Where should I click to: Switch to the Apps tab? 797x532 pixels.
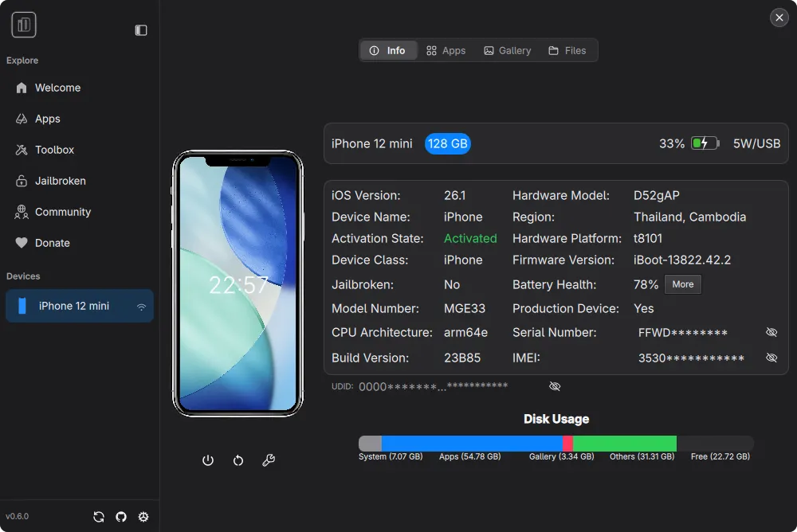446,51
